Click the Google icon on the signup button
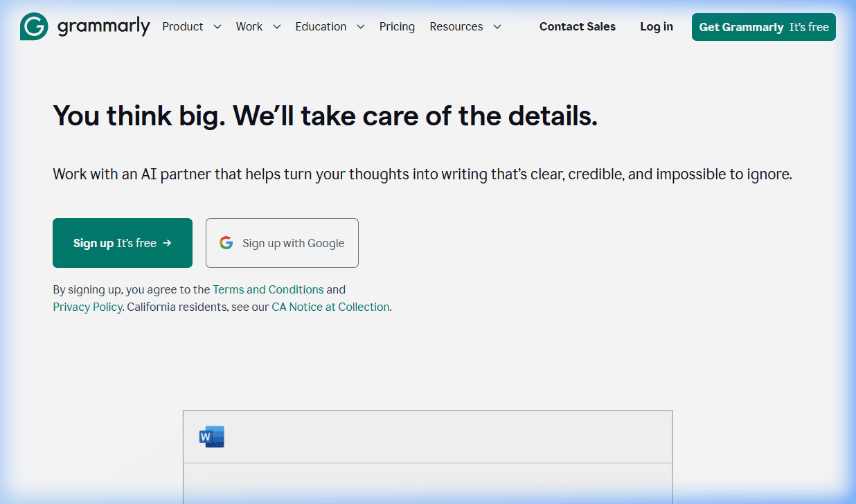Screen dimensions: 856x504 point(226,242)
